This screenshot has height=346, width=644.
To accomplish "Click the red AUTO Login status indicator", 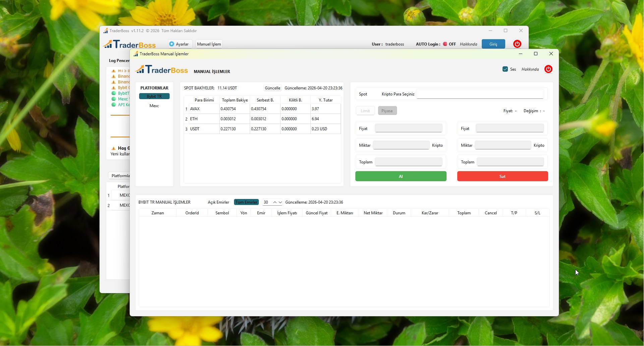I will coord(445,44).
